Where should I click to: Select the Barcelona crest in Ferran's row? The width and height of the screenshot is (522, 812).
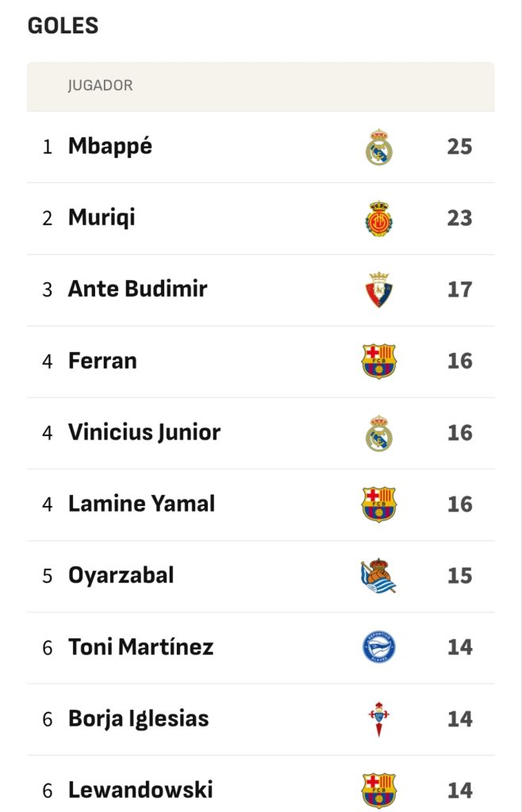(379, 361)
